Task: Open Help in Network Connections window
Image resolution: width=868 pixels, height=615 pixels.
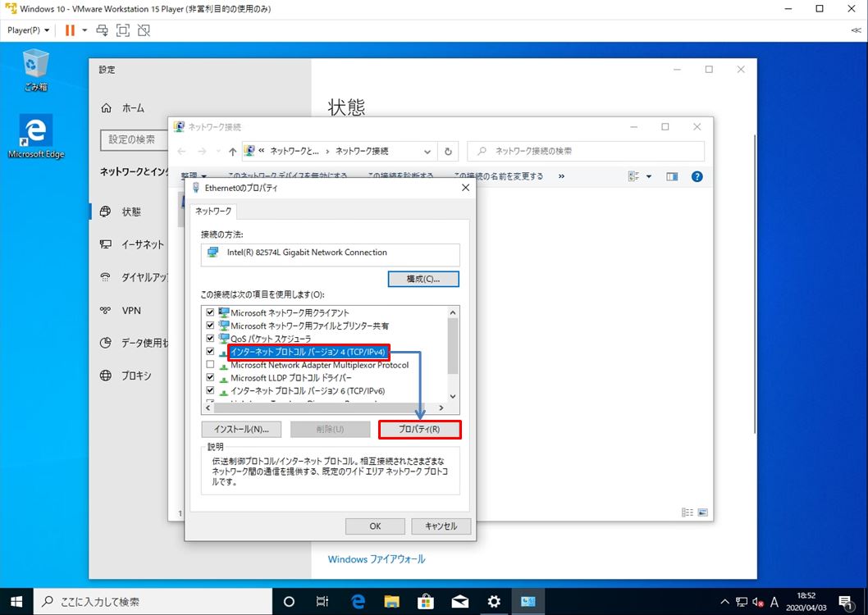Action: (x=697, y=176)
